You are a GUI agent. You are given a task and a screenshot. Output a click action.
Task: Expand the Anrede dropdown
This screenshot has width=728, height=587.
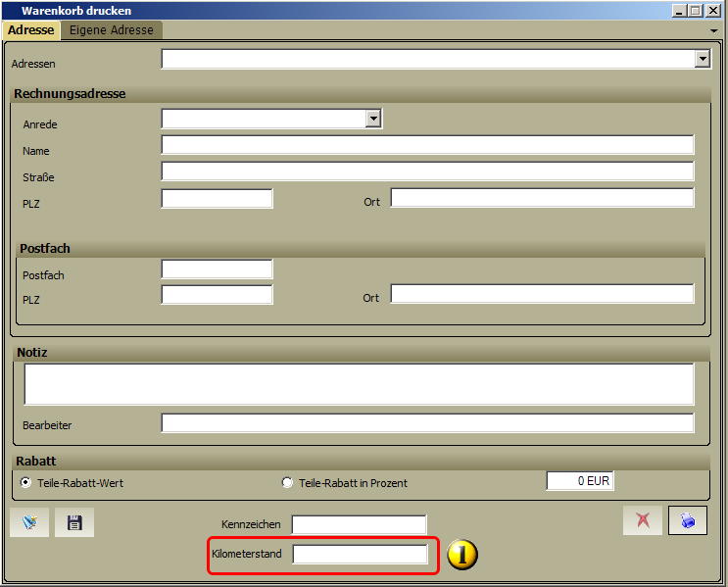coord(373,119)
